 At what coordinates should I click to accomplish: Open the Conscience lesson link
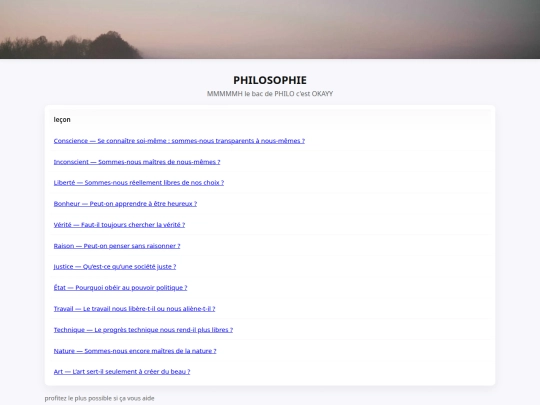tap(179, 141)
